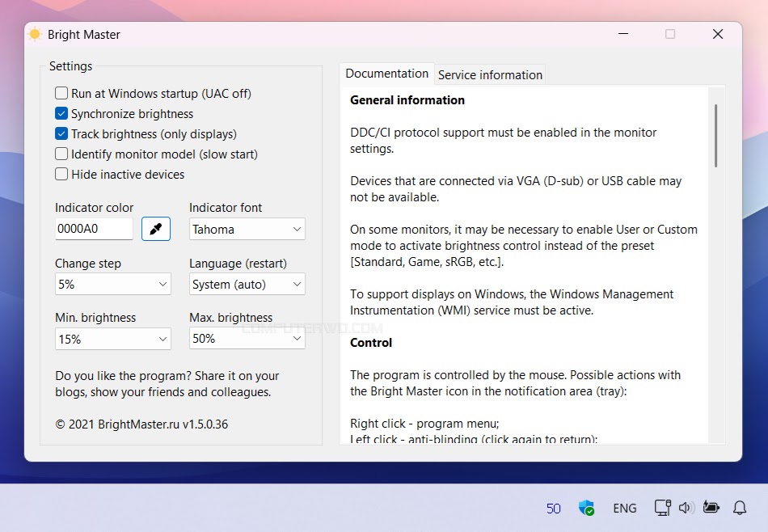Screen dimensions: 768x532
Task: Disable Track brightness (only displays)
Action: (x=61, y=133)
